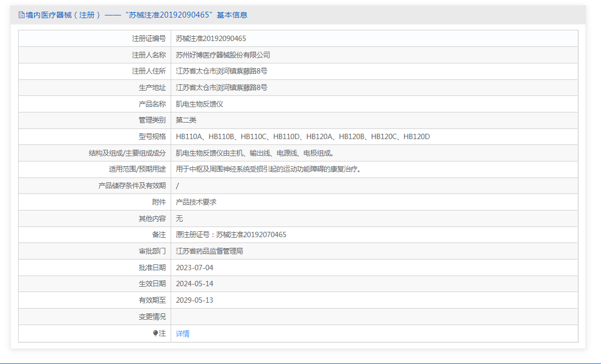Image resolution: width=601 pixels, height=364 pixels.
Task: Click the 产品技术要求 attachment value
Action: point(196,203)
